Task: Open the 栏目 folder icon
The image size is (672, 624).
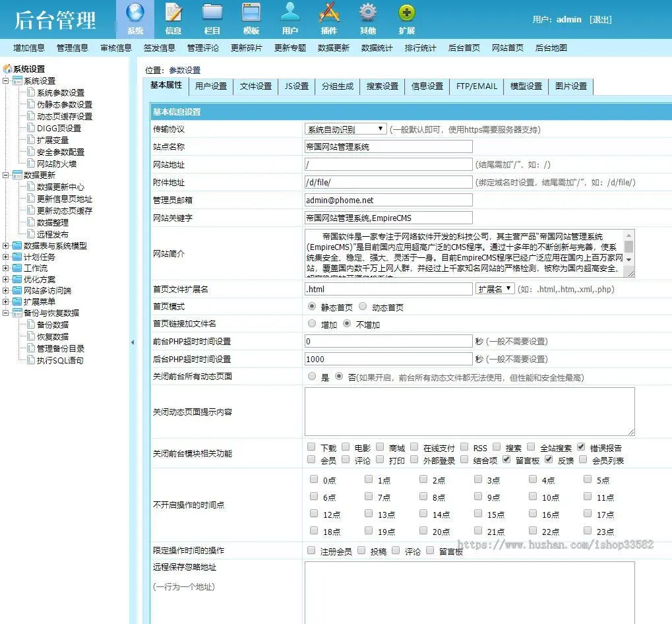Action: point(212,13)
